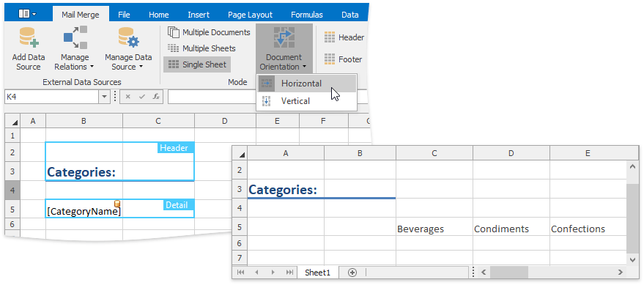
Task: Expand the Name Box dropdown arrow
Action: 104,97
